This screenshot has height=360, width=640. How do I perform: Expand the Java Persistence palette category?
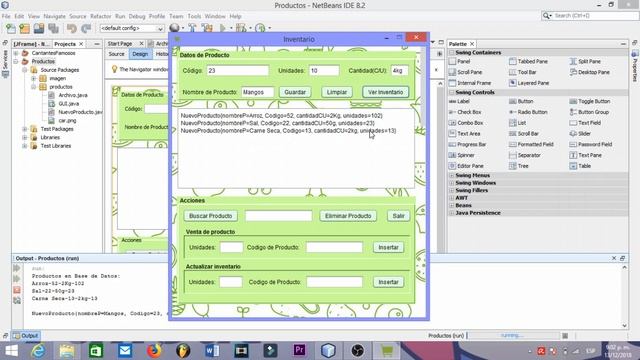pyautogui.click(x=452, y=213)
